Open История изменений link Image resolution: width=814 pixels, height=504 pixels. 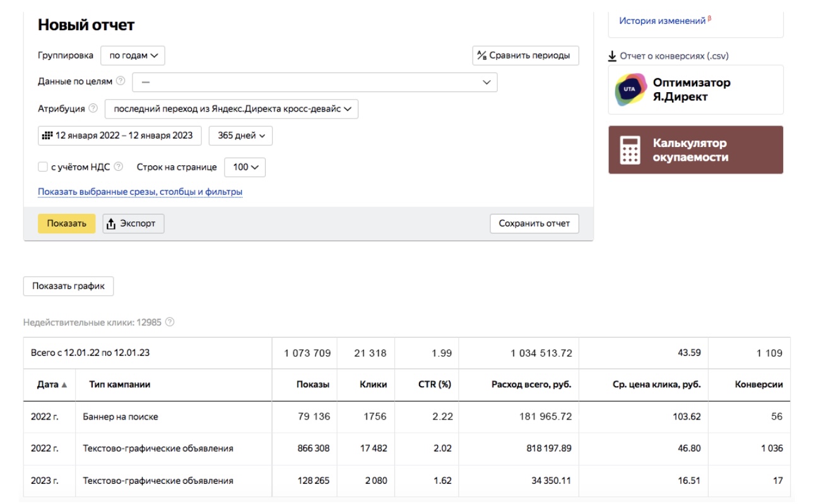[662, 21]
